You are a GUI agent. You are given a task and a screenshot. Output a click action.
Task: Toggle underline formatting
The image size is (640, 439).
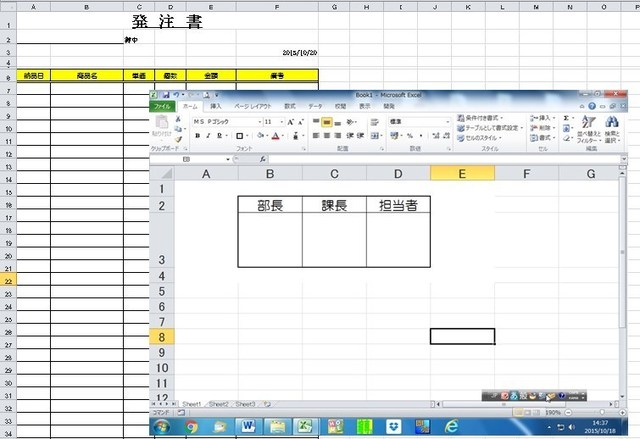point(219,136)
